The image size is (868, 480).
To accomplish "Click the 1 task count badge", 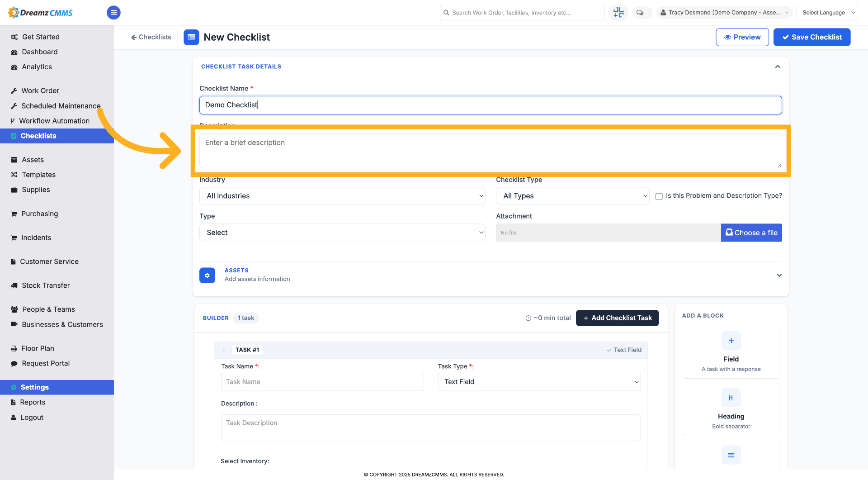I will 246,318.
